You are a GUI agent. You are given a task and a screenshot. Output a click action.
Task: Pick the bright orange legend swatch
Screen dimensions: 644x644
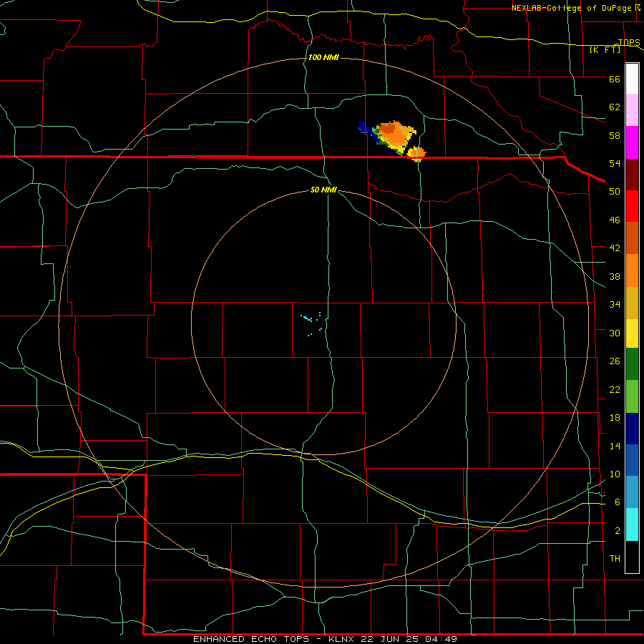pos(632,270)
